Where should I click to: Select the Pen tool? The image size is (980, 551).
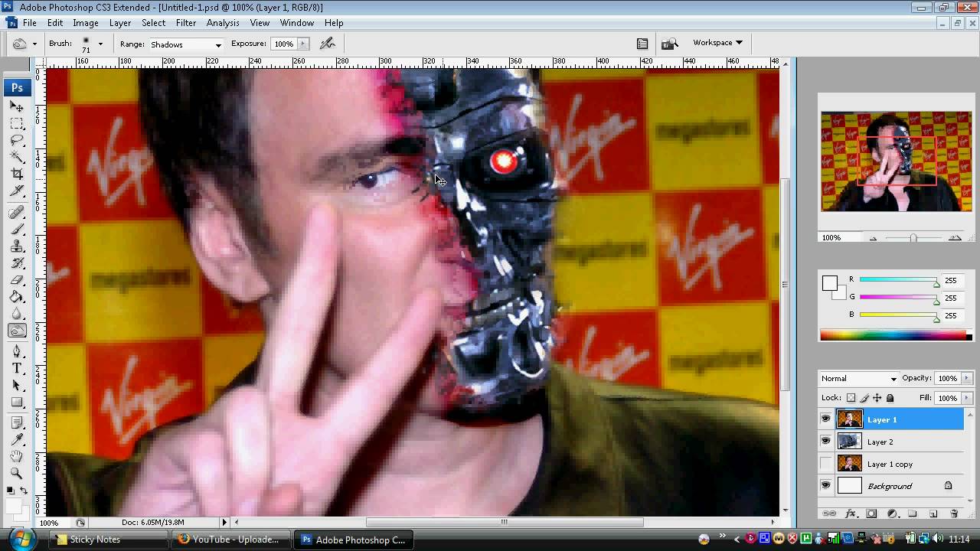[17, 351]
